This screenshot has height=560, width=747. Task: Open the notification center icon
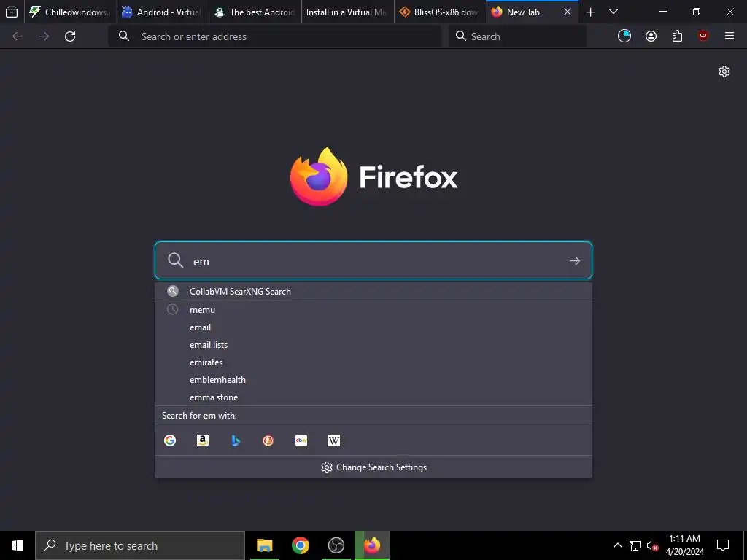click(x=723, y=545)
